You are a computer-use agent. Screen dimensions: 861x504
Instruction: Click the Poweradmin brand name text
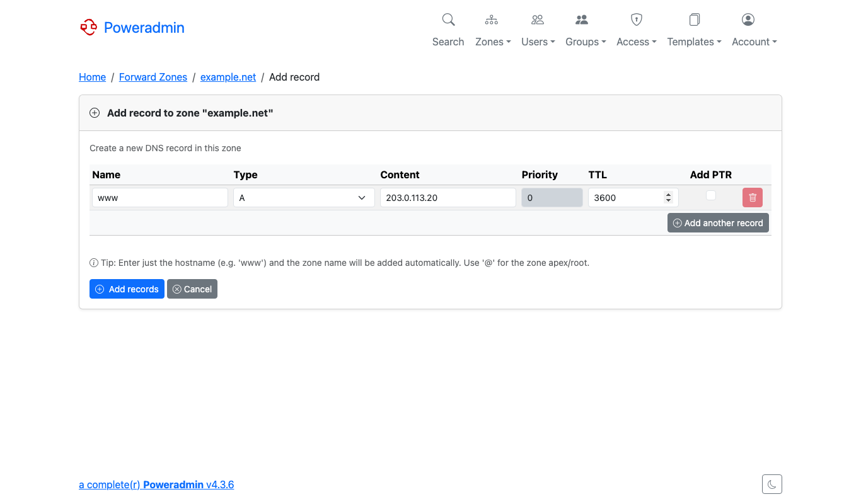coord(144,28)
